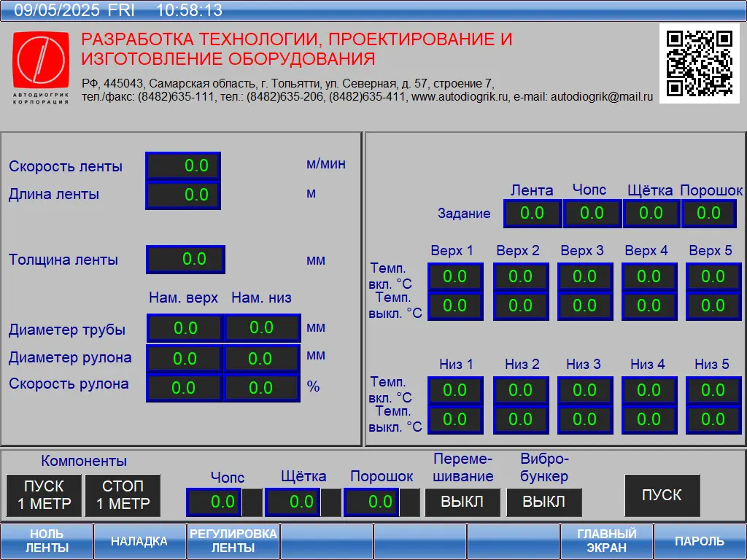This screenshot has width=747, height=560.
Task: Select the Скорость ленты value field
Action: point(183,166)
